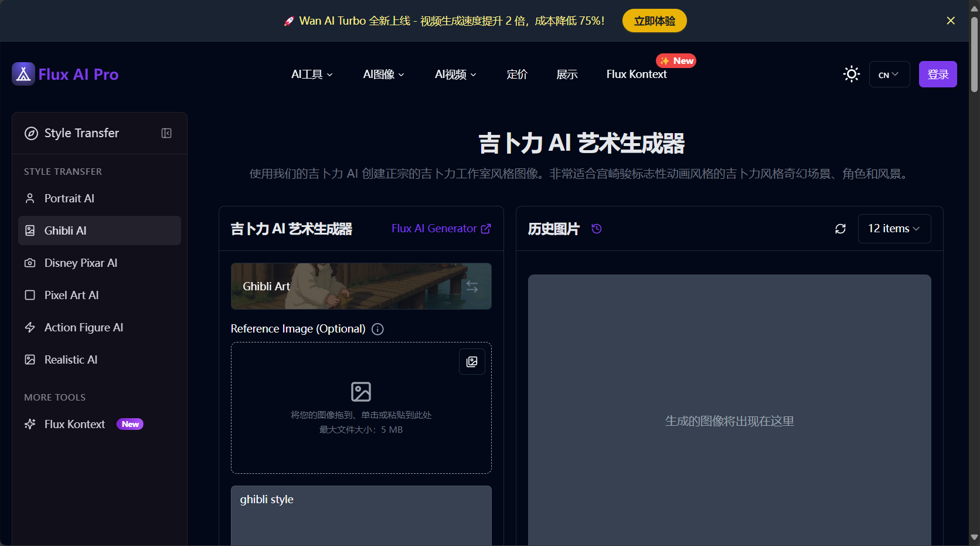Click the history clock icon beside 历史图片
This screenshot has width=980, height=546.
pos(597,229)
